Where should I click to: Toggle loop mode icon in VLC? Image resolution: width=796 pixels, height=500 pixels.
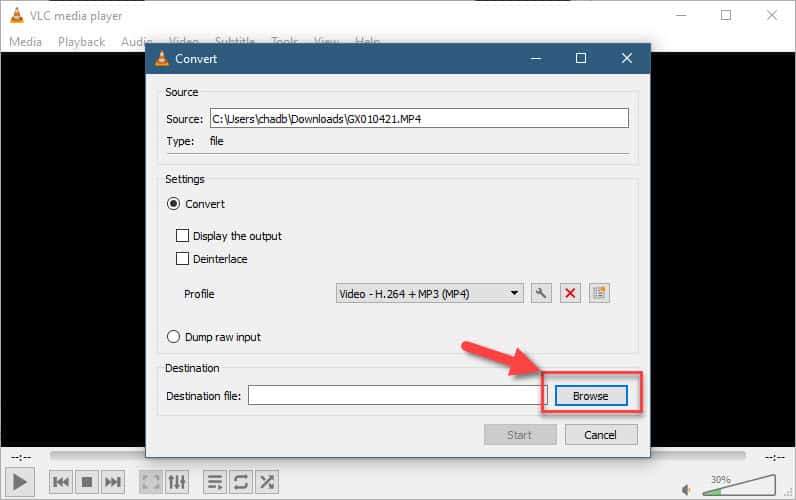pos(241,482)
